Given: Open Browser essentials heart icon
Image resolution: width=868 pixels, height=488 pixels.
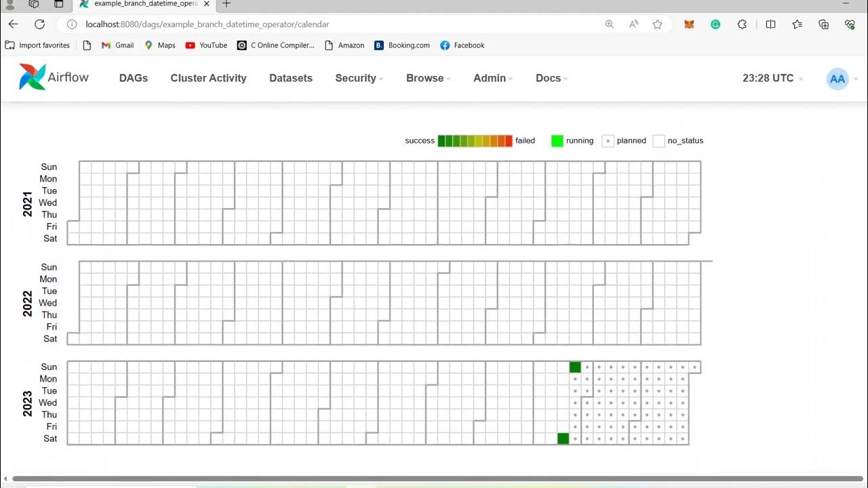Looking at the screenshot, I should tap(850, 24).
